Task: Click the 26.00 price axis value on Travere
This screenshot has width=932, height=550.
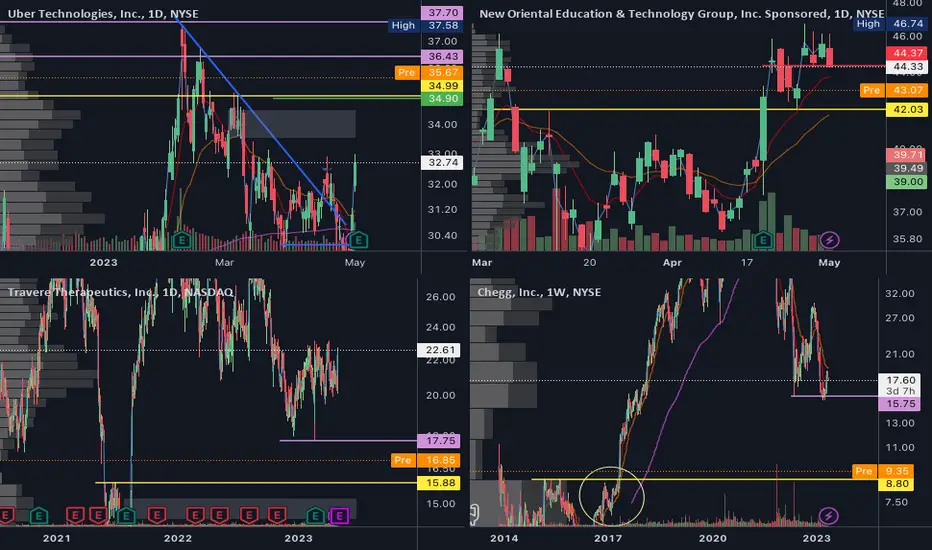Action: coord(440,297)
